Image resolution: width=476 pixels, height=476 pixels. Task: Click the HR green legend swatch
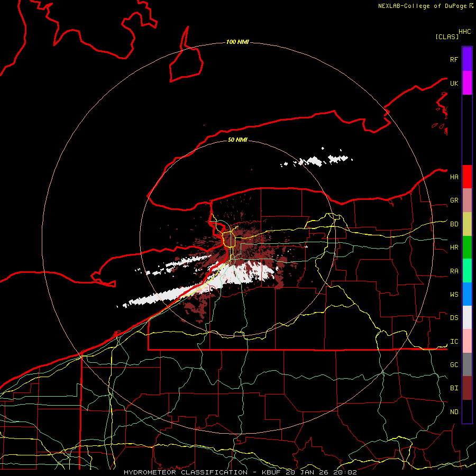pyautogui.click(x=467, y=248)
